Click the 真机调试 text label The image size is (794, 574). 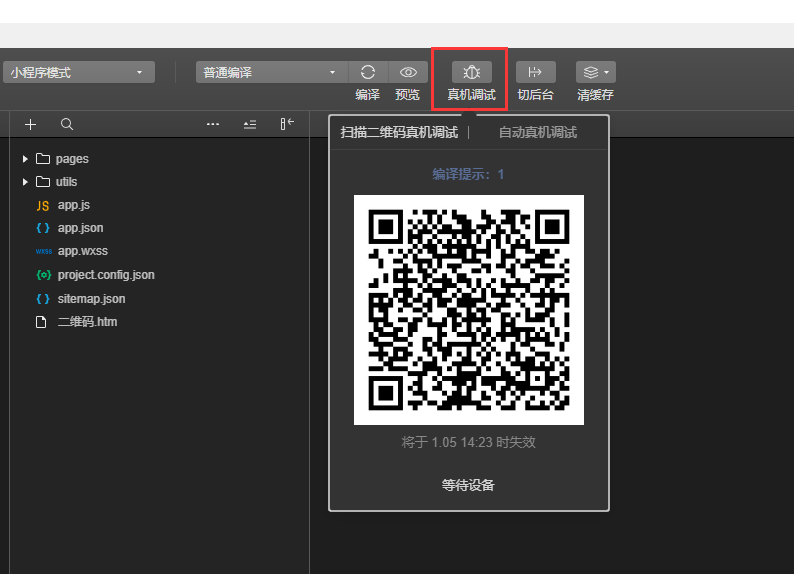point(471,95)
